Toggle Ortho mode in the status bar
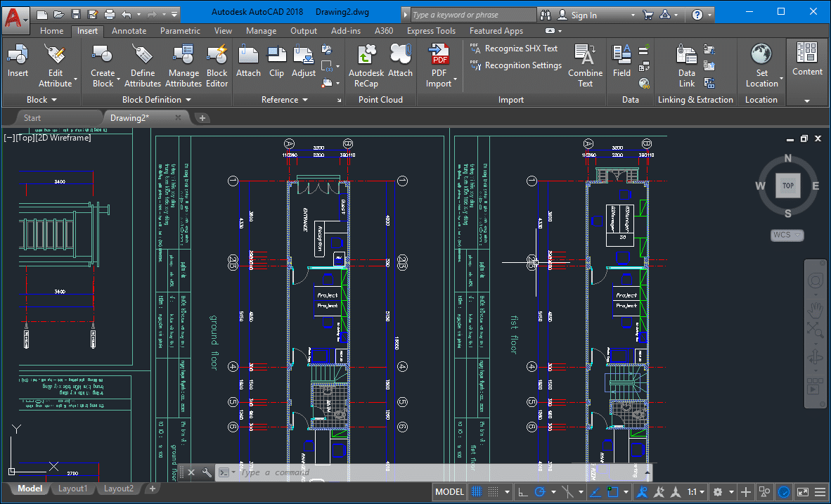The height and width of the screenshot is (504, 831). [522, 492]
